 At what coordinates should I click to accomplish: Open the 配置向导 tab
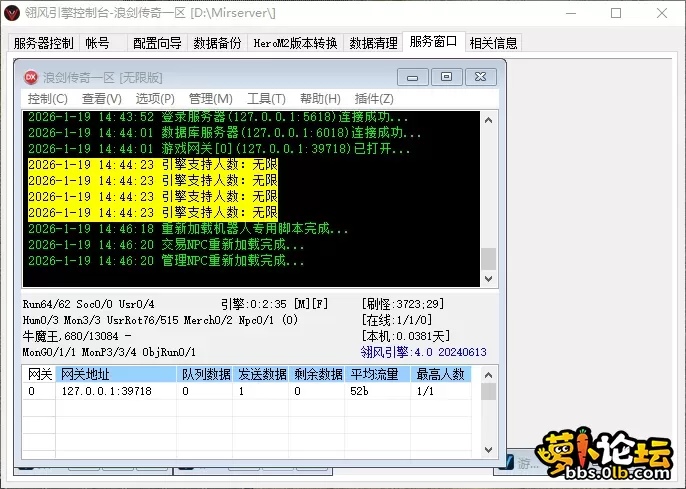[x=157, y=43]
